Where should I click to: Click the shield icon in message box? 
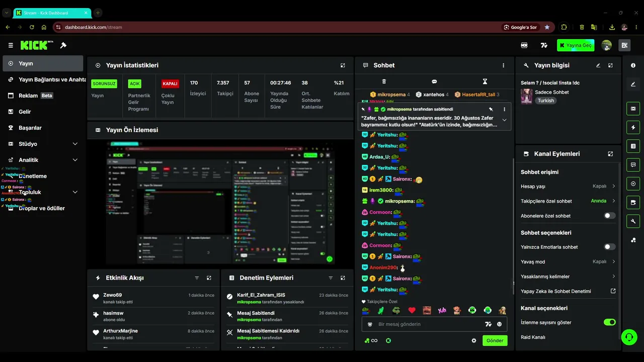tap(370, 324)
